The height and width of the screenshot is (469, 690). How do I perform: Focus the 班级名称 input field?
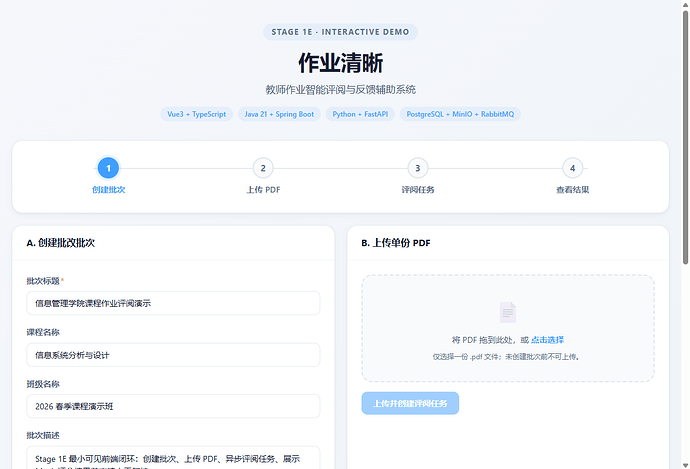pos(173,406)
